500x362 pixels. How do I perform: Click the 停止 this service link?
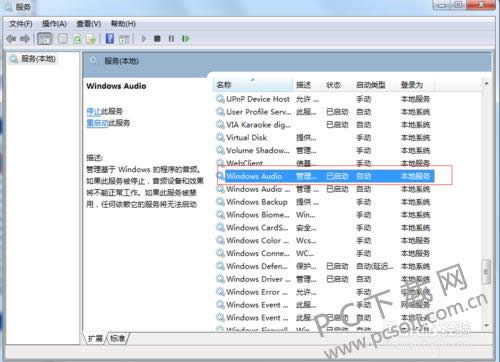tap(93, 111)
